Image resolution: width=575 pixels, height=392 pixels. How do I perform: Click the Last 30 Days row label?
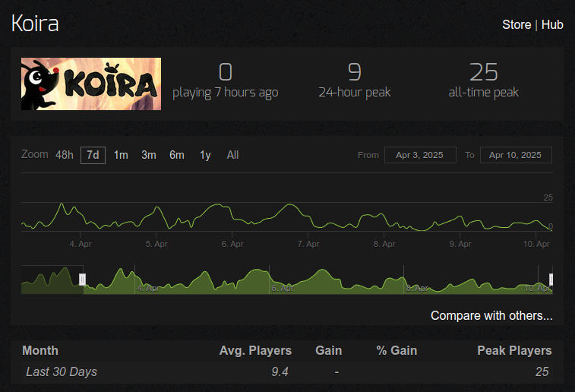[x=62, y=371]
